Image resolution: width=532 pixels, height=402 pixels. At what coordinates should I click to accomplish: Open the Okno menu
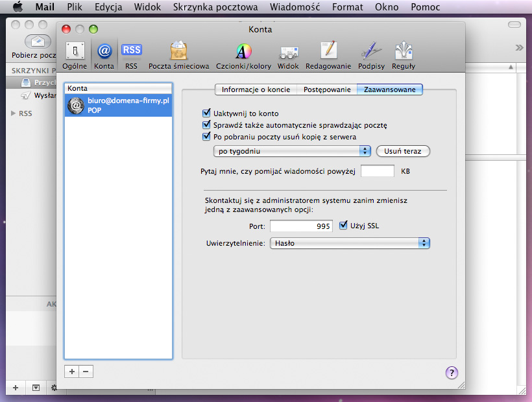[x=387, y=6]
